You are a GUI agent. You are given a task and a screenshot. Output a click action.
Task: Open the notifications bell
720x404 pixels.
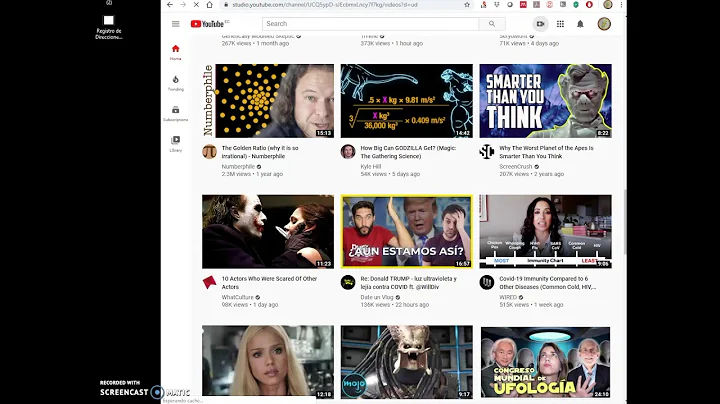pos(580,24)
